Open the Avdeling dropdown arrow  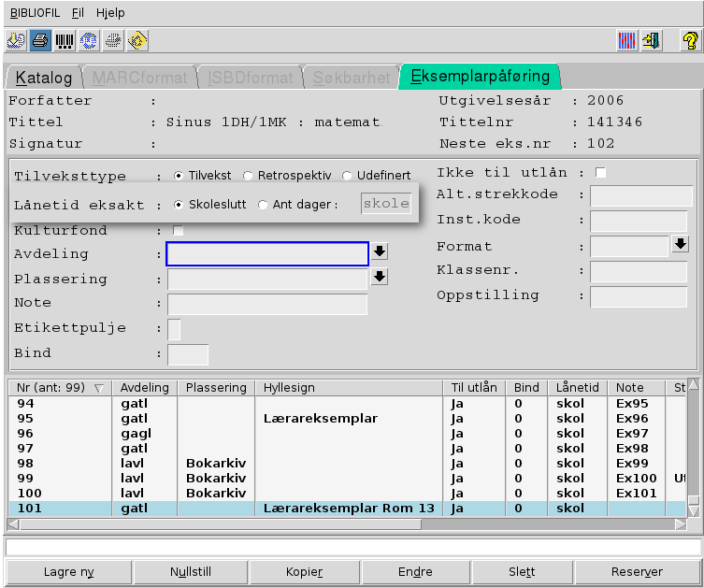click(x=380, y=251)
